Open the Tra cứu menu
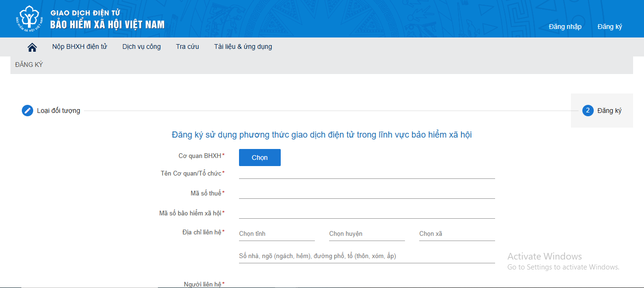 click(187, 46)
